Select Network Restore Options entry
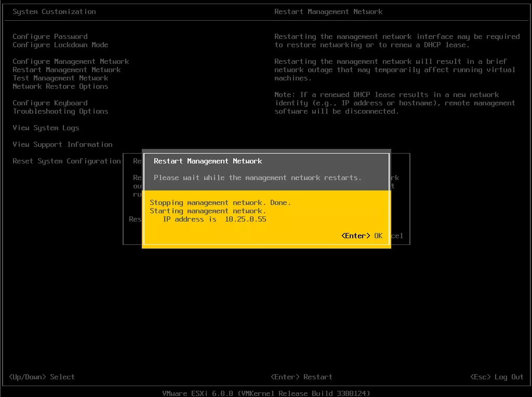This screenshot has width=532, height=397. [60, 87]
